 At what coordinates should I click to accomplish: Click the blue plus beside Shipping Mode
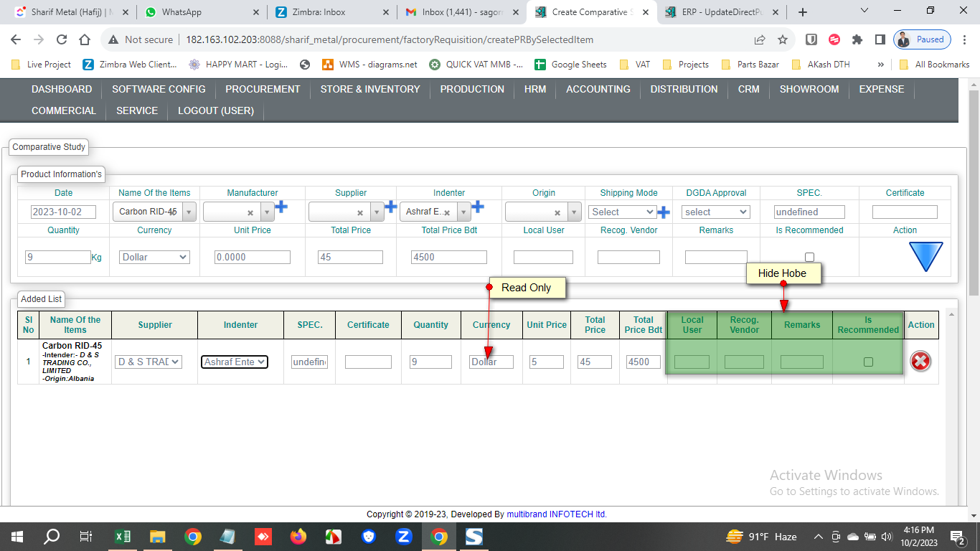pyautogui.click(x=664, y=212)
